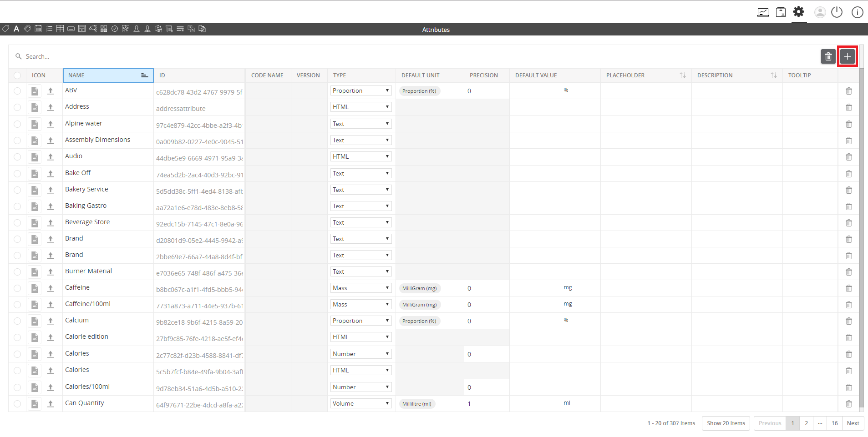Add a new attribute with plus button
This screenshot has height=437, width=868.
[848, 56]
